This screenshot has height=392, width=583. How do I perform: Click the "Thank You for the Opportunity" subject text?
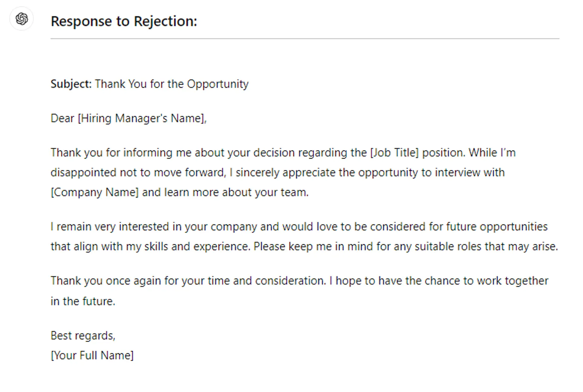tap(172, 84)
